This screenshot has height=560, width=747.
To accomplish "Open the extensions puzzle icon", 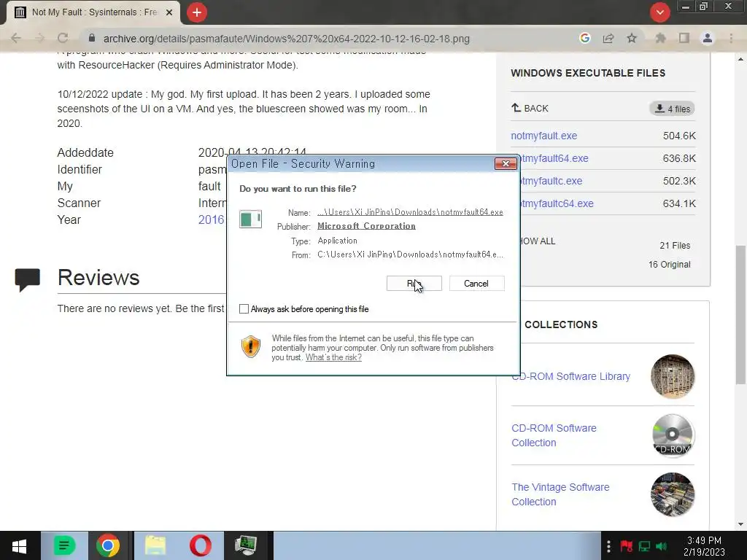I will coord(660,38).
